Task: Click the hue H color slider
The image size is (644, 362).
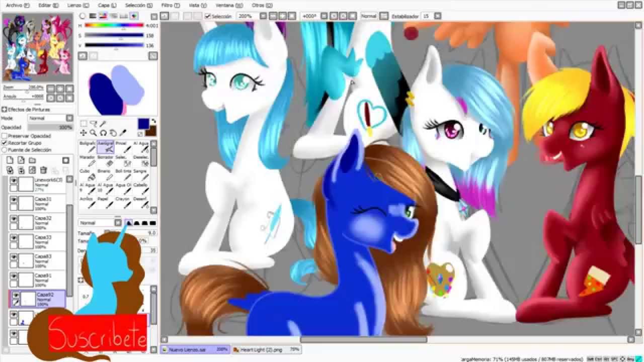Action: pos(114,25)
